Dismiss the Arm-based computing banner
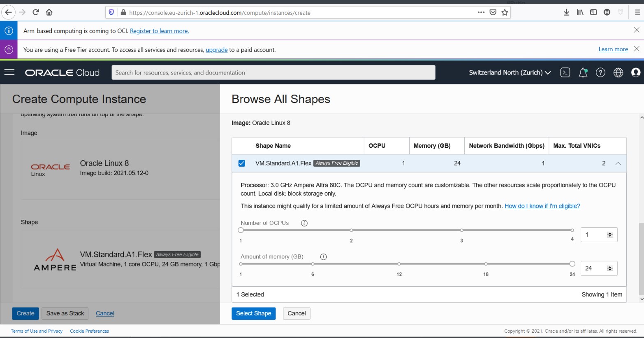The height and width of the screenshot is (338, 644). pos(636,30)
